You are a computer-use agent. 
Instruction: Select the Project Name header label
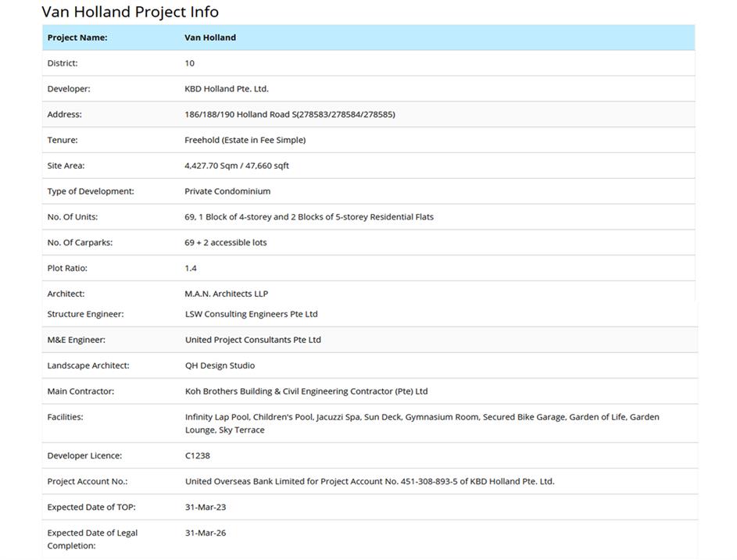coord(77,37)
